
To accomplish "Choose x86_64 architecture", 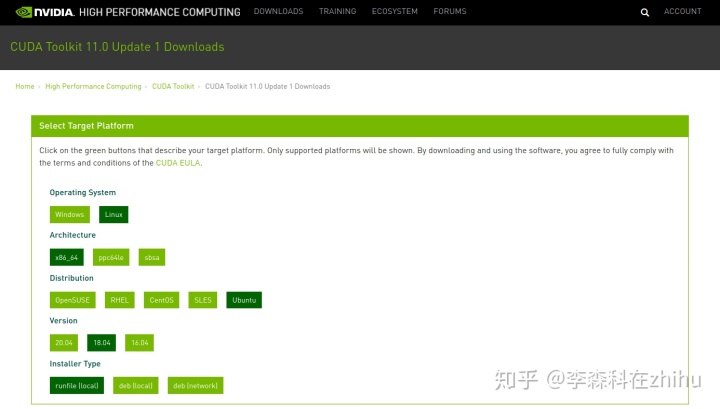I will click(67, 257).
